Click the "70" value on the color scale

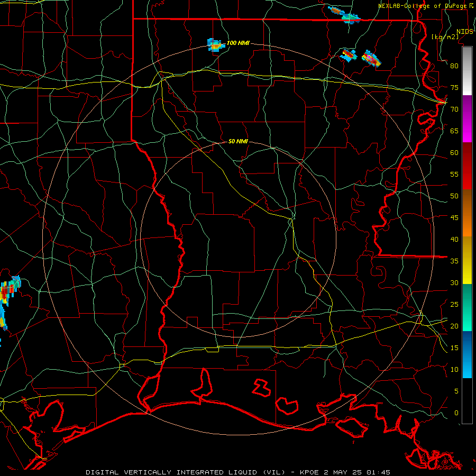pyautogui.click(x=454, y=109)
